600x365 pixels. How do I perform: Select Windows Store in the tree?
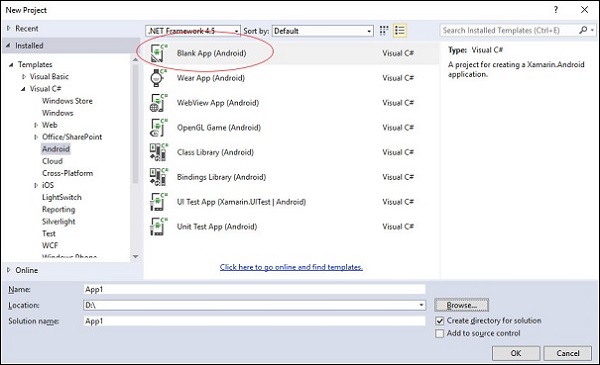pyautogui.click(x=67, y=101)
